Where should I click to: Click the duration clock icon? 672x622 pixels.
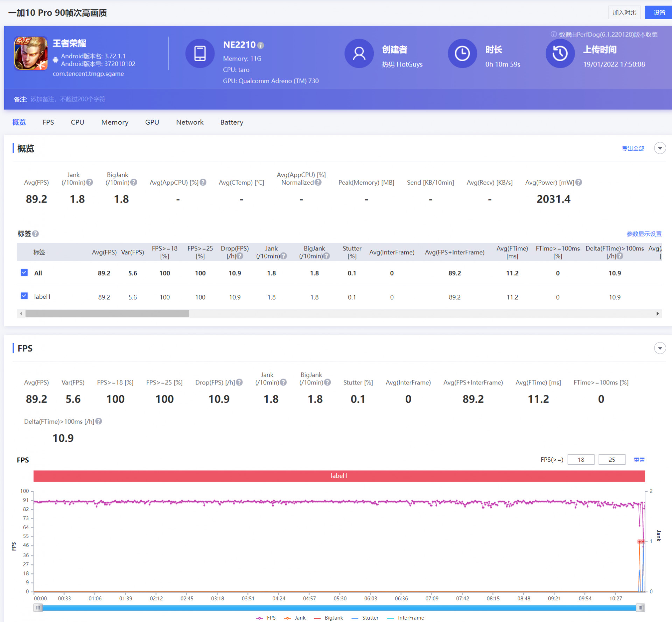click(462, 54)
